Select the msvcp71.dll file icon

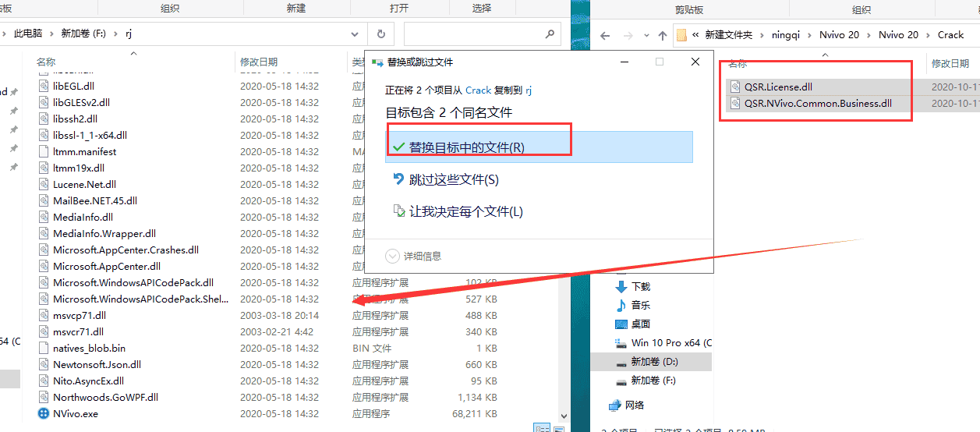(44, 315)
